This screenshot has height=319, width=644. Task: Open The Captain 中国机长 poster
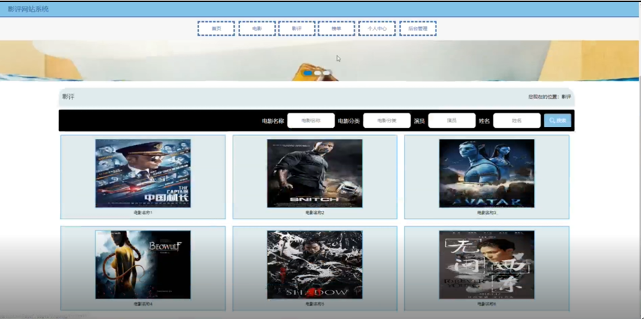tap(143, 173)
